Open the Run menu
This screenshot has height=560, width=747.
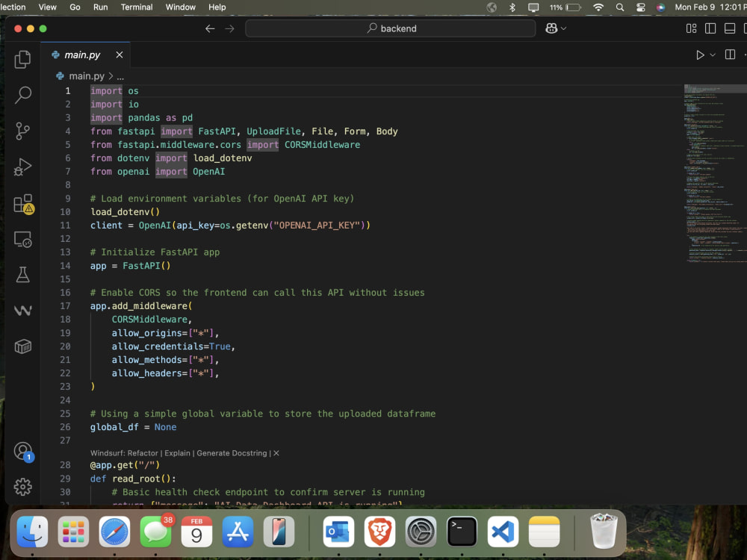click(100, 7)
